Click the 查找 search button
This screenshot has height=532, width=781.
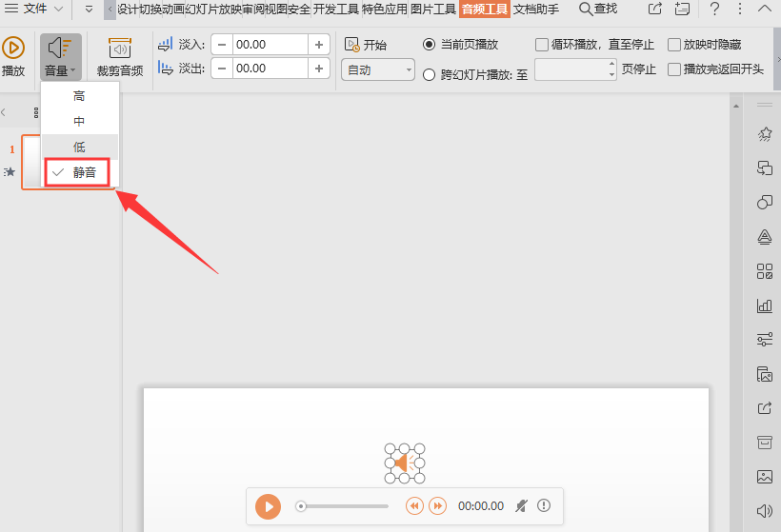click(597, 10)
